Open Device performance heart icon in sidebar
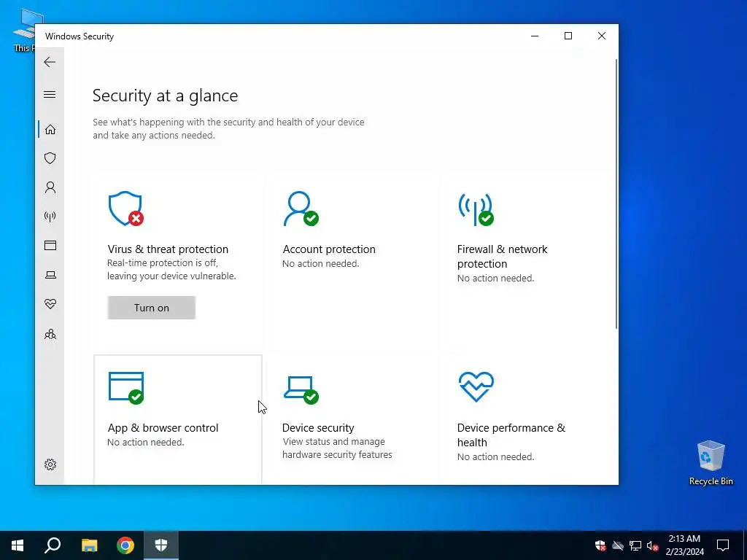This screenshot has width=747, height=560. pyautogui.click(x=50, y=304)
